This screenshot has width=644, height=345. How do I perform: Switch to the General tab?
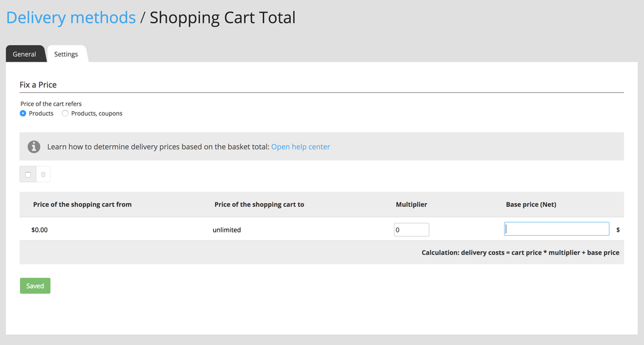click(25, 54)
